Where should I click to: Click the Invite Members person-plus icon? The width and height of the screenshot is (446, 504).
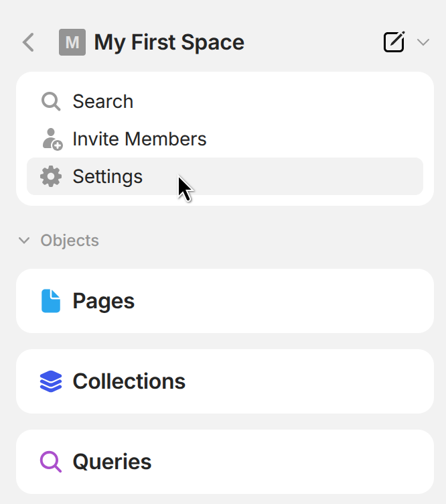coord(51,139)
